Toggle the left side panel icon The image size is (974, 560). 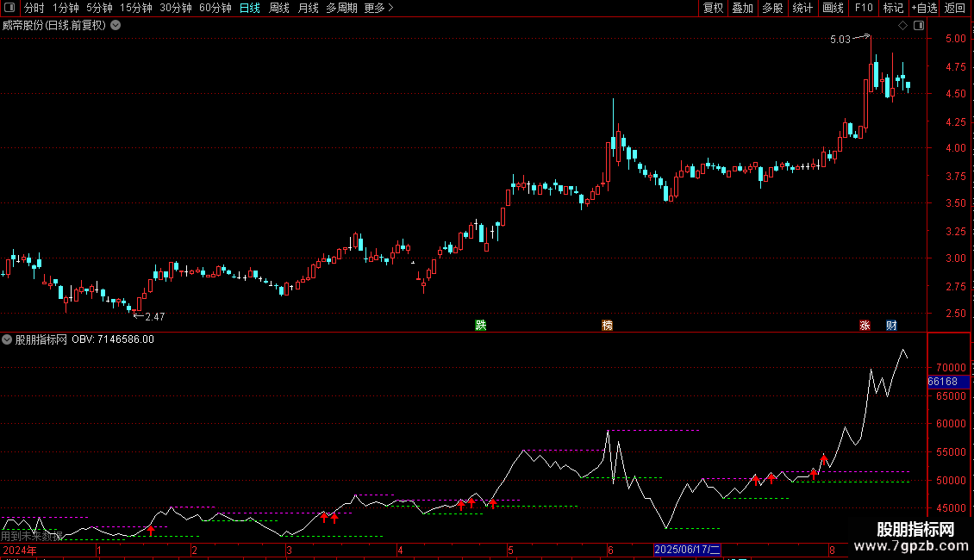(x=9, y=8)
